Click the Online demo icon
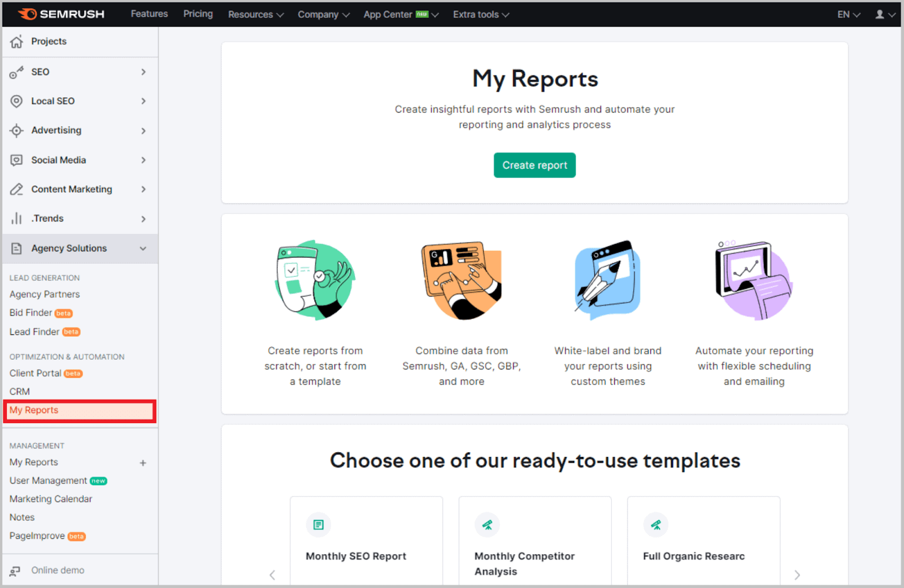The width and height of the screenshot is (904, 588). tap(15, 571)
